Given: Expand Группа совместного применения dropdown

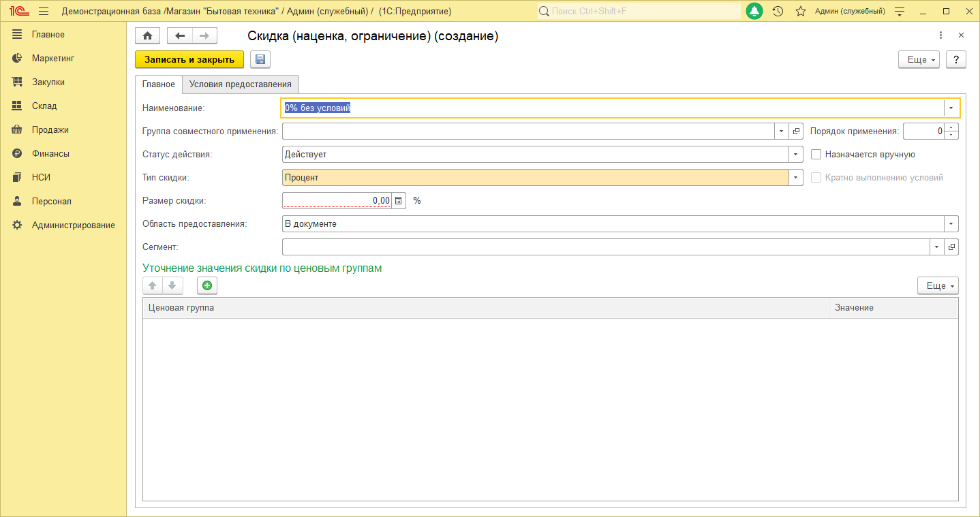Looking at the screenshot, I should (782, 131).
